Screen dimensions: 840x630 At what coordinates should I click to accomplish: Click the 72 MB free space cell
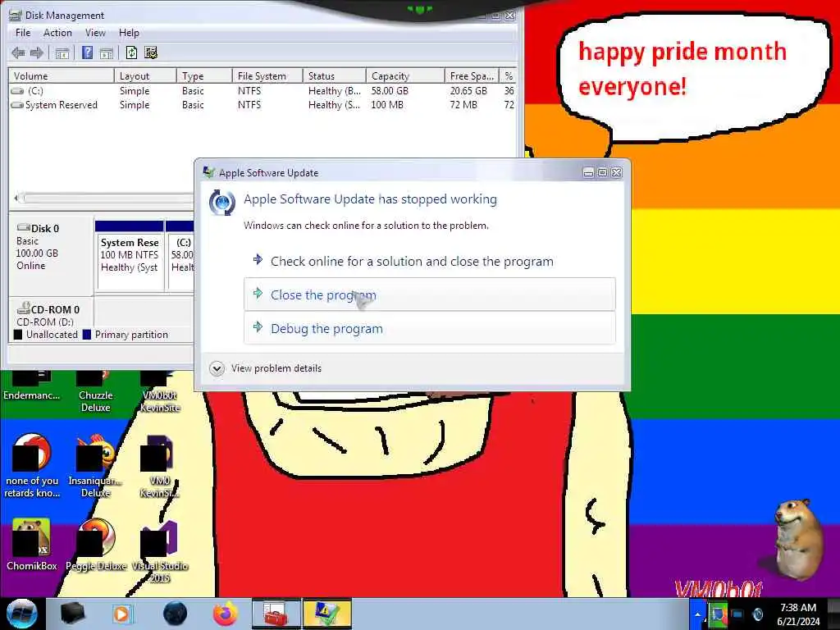point(463,105)
